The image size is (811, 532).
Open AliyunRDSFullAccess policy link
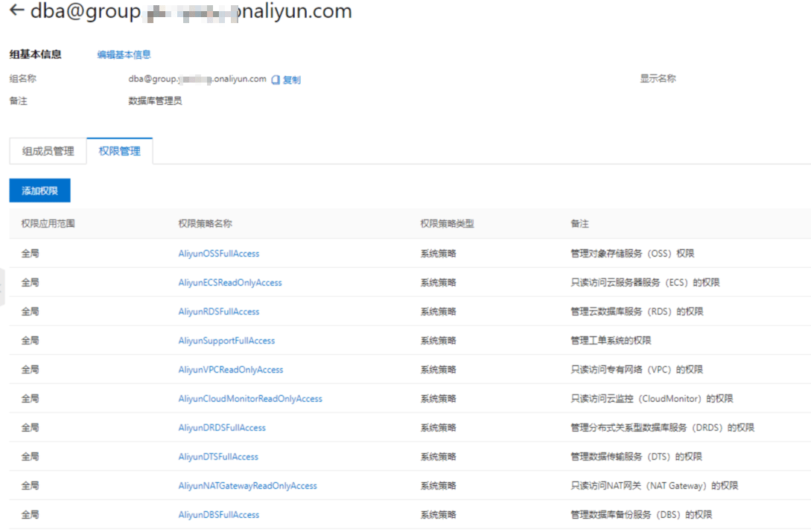point(219,312)
